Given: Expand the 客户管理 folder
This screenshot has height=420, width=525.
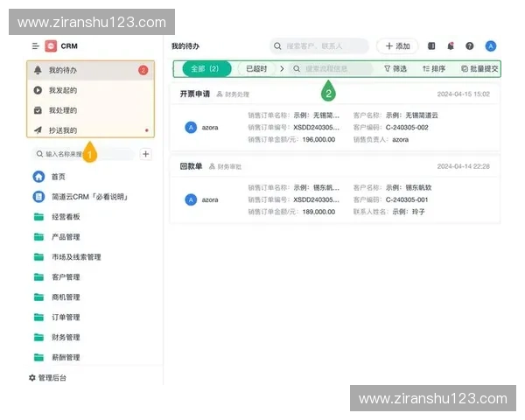Looking at the screenshot, I should 57,277.
